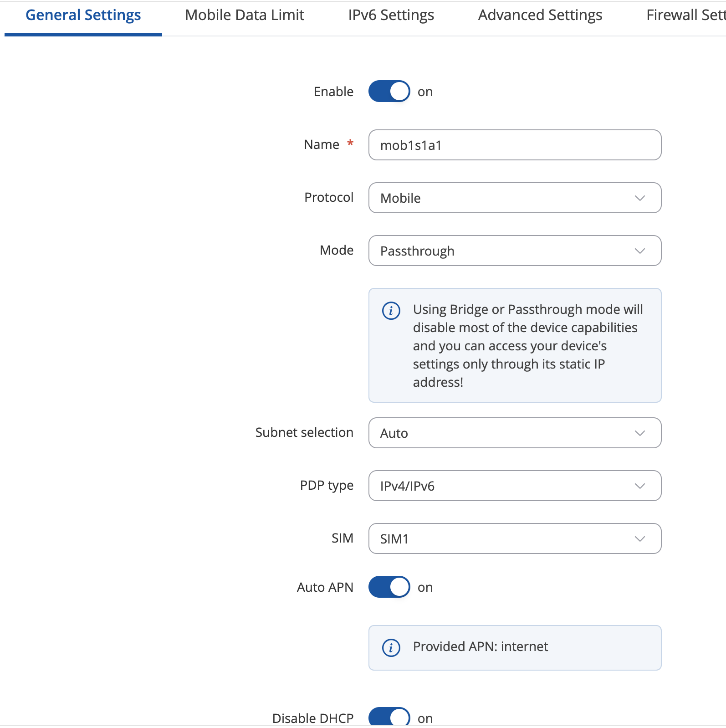
Task: Expand the Protocol Mobile combo box
Action: [x=515, y=198]
